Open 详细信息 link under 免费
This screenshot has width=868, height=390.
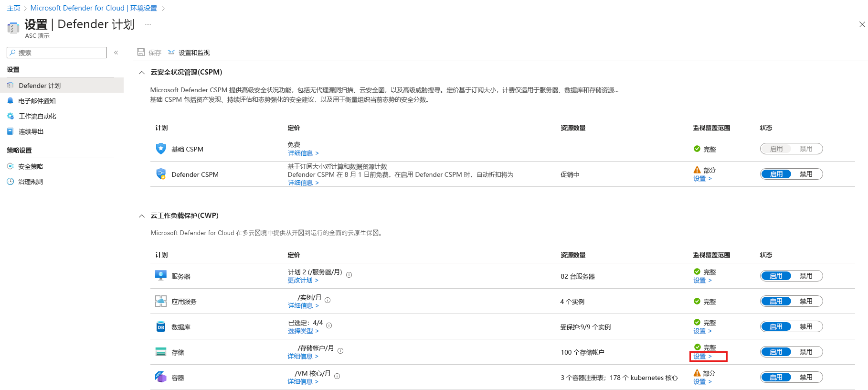point(303,153)
